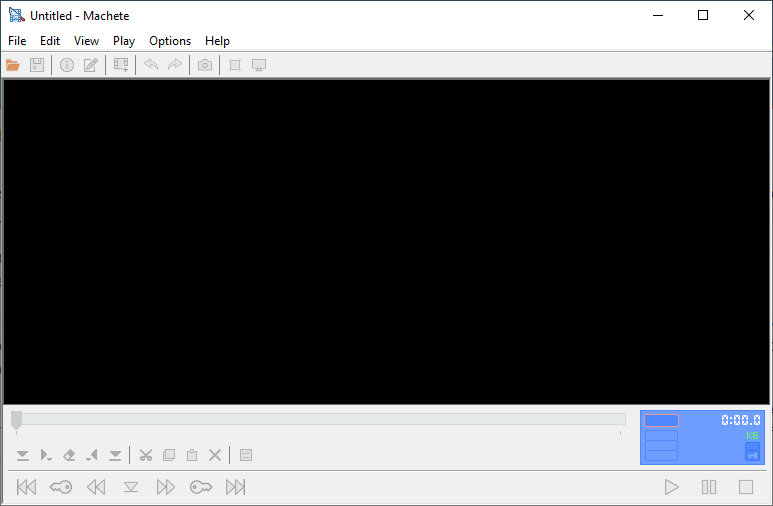Click the timeline seek slider thumb

[x=16, y=420]
